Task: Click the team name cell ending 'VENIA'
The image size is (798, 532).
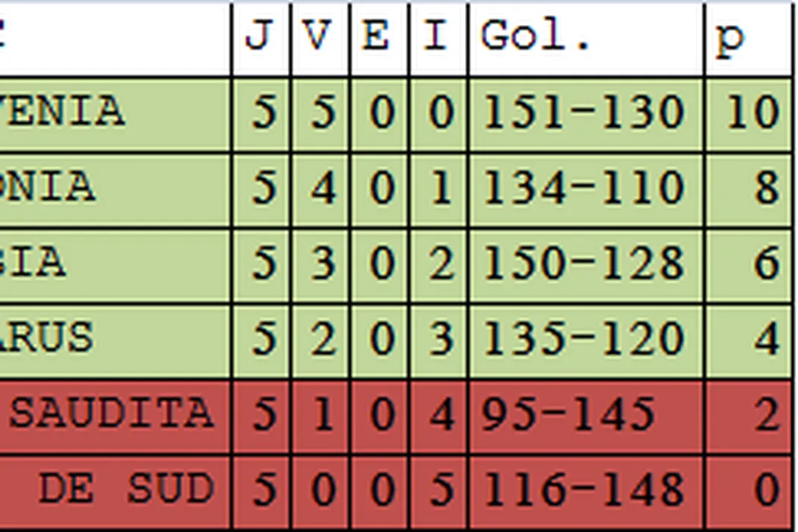Action: 114,114
